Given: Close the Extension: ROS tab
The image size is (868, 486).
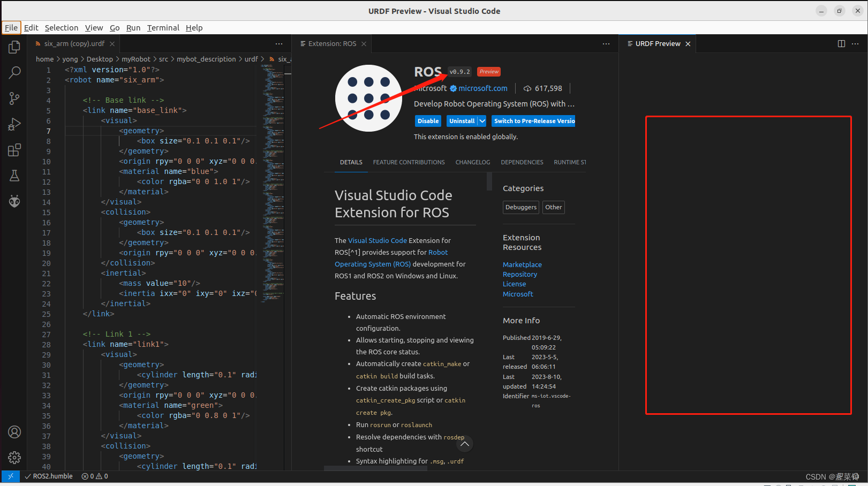Looking at the screenshot, I should (364, 44).
